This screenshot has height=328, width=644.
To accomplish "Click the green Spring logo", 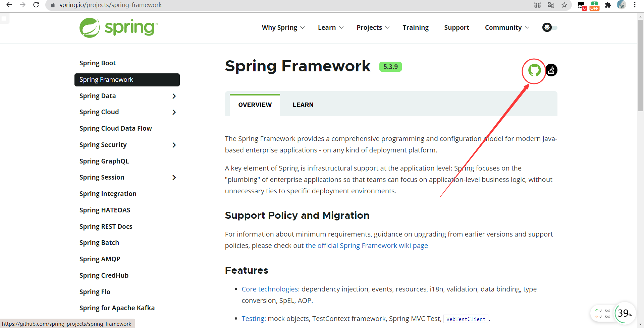I will tap(118, 28).
